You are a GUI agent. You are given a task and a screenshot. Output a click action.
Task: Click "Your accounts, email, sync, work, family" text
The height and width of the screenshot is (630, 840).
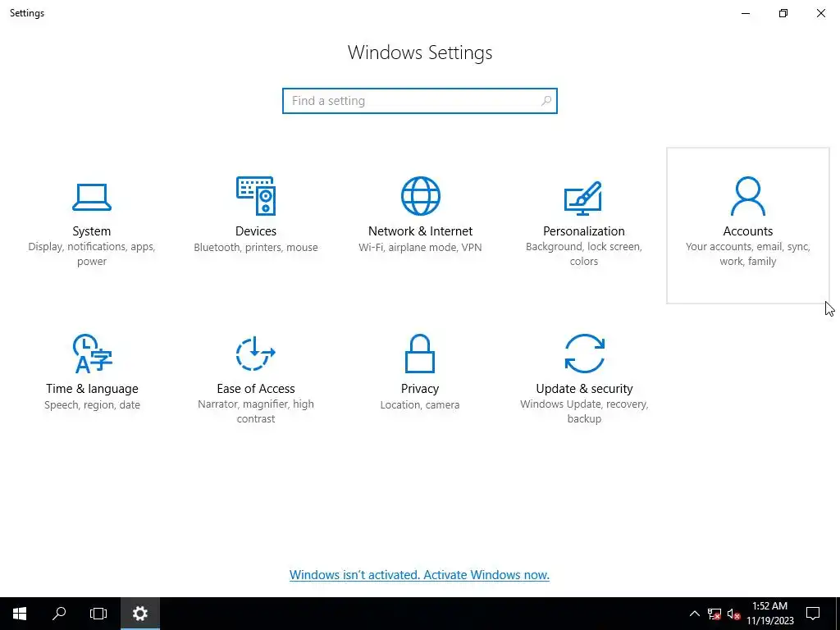[748, 254]
